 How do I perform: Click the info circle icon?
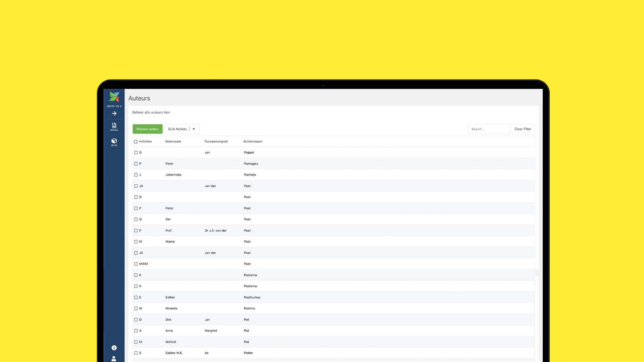[114, 348]
